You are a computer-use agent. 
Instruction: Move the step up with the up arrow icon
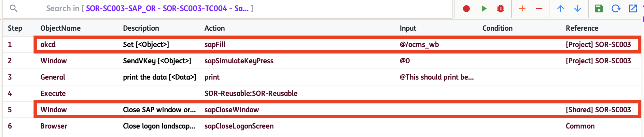[561, 8]
